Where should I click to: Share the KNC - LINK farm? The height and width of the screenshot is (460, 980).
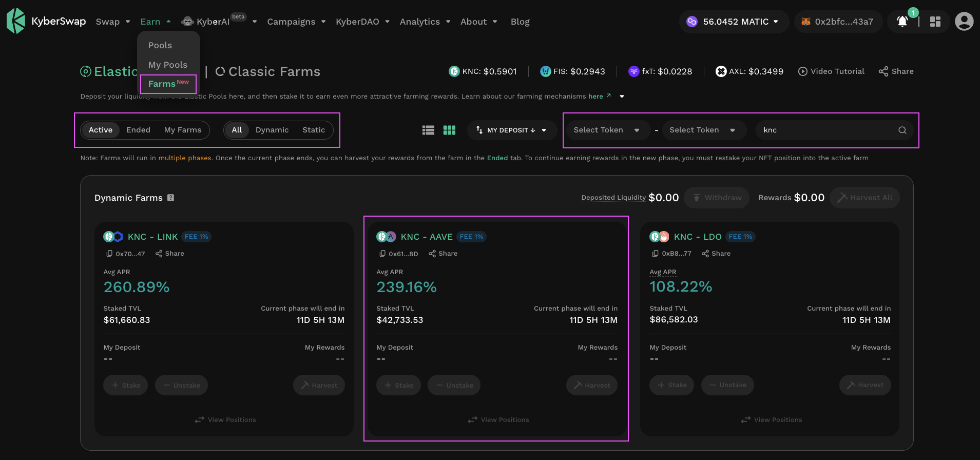(x=170, y=254)
